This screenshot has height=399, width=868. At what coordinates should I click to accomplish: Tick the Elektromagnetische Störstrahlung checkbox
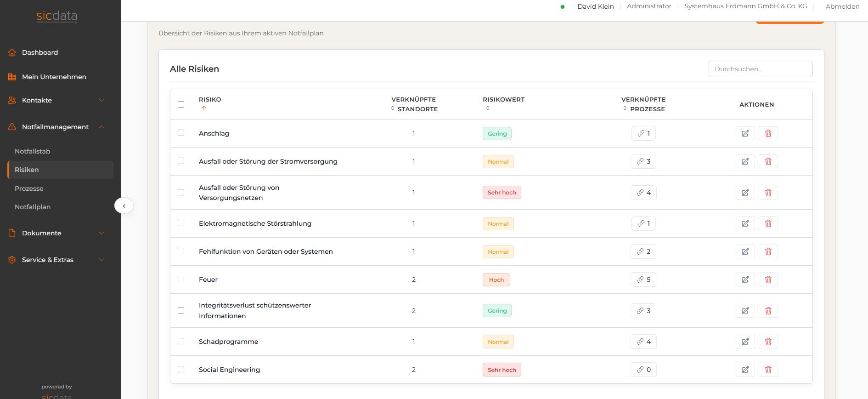pyautogui.click(x=181, y=223)
